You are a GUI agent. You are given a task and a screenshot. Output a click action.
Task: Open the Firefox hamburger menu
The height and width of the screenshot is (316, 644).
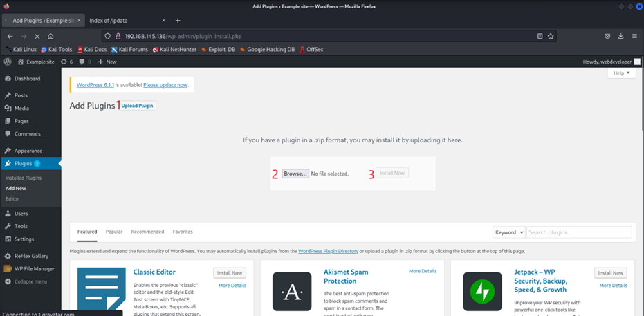(634, 36)
